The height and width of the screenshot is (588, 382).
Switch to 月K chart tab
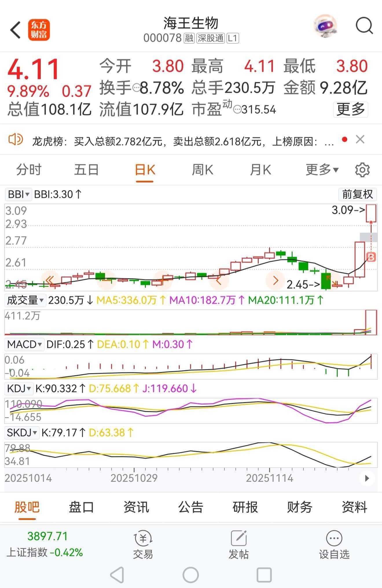[260, 170]
